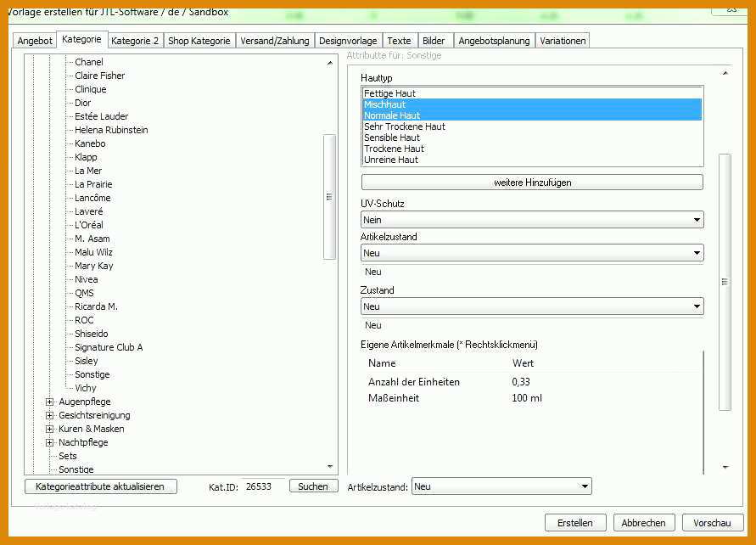Image resolution: width=756 pixels, height=545 pixels.
Task: Select Lancôme in category tree
Action: coord(92,197)
